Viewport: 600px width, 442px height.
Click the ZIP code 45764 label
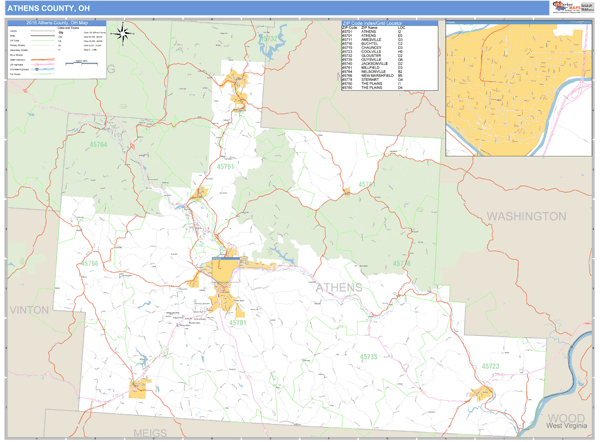coord(97,145)
